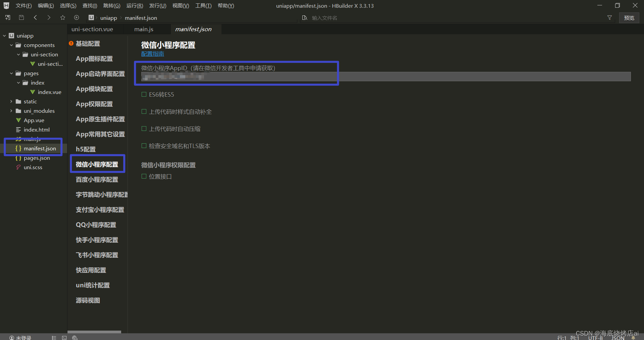
Task: Click the run play toolbar icon
Action: (x=77, y=17)
